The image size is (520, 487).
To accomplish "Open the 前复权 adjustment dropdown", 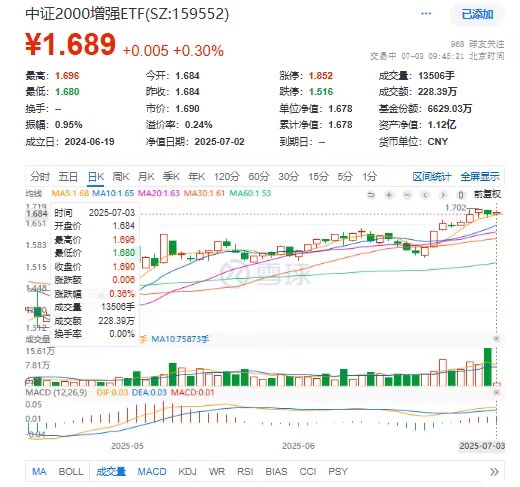I will coord(487,194).
